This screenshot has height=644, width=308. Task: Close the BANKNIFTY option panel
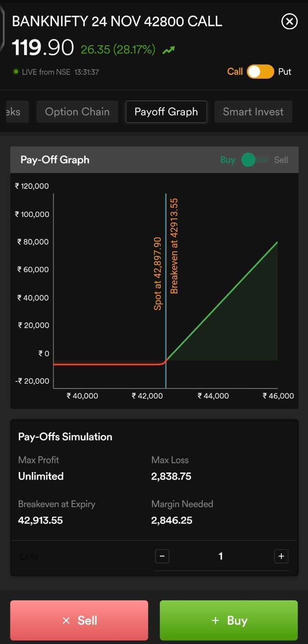[289, 21]
